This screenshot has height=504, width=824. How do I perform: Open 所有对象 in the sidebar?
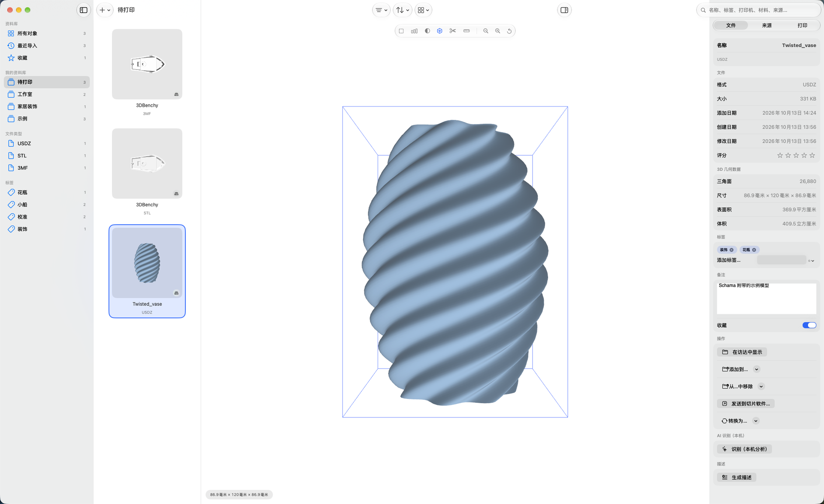pyautogui.click(x=47, y=33)
